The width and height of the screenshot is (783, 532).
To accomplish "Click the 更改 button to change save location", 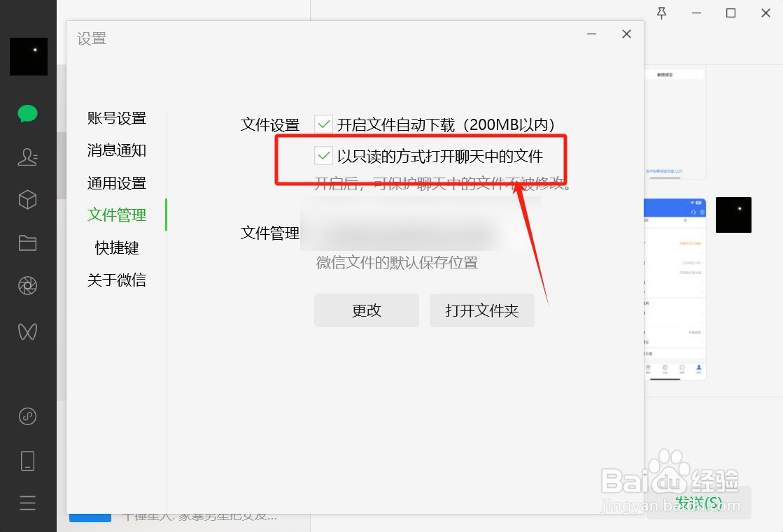I will tap(366, 310).
